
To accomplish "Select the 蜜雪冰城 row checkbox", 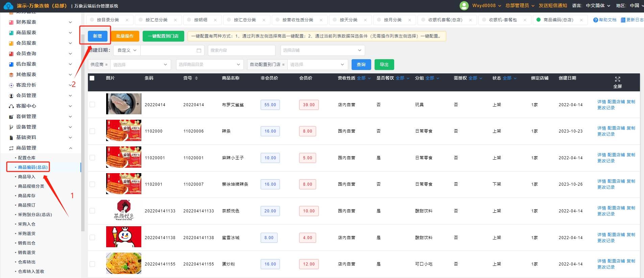I will click(92, 237).
